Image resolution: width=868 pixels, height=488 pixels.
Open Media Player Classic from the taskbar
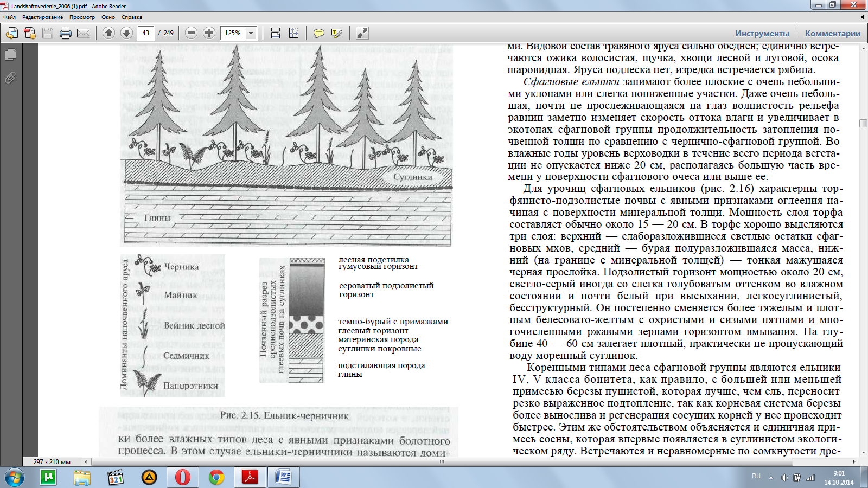point(116,478)
